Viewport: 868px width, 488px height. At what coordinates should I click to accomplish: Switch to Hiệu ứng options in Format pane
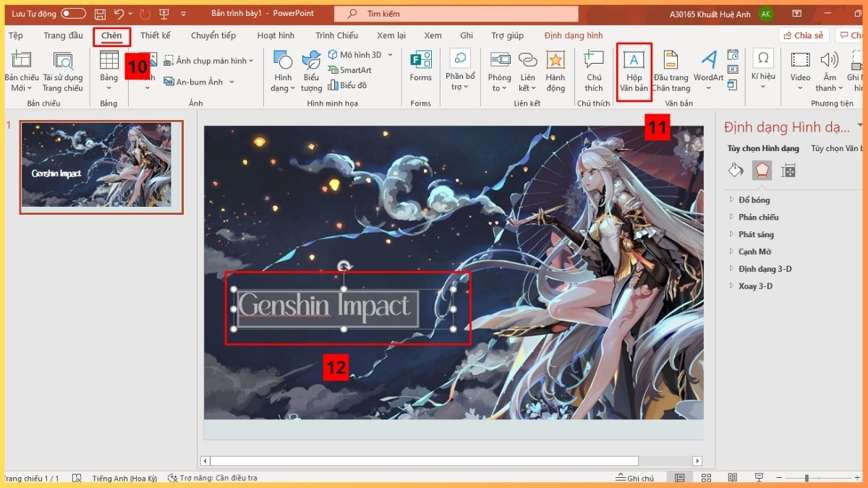763,171
